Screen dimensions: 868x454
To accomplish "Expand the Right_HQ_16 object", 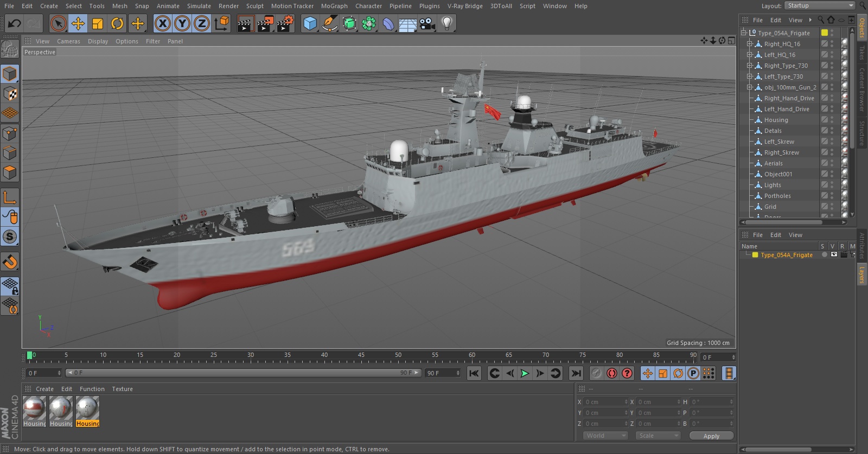I will (x=750, y=44).
